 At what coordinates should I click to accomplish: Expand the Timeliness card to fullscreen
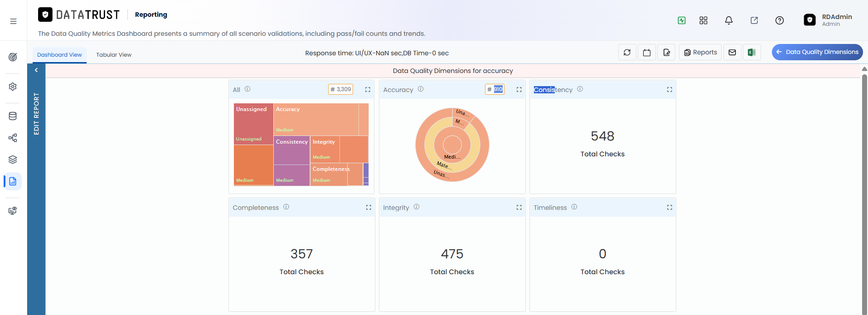tap(669, 207)
